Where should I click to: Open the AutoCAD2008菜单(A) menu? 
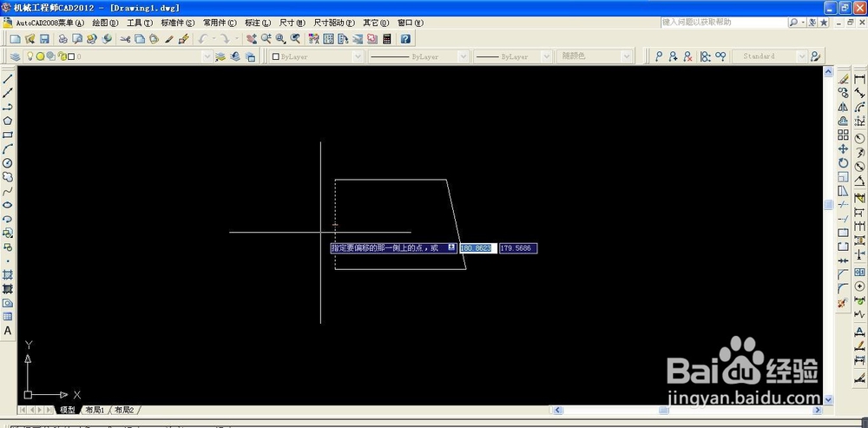click(49, 23)
